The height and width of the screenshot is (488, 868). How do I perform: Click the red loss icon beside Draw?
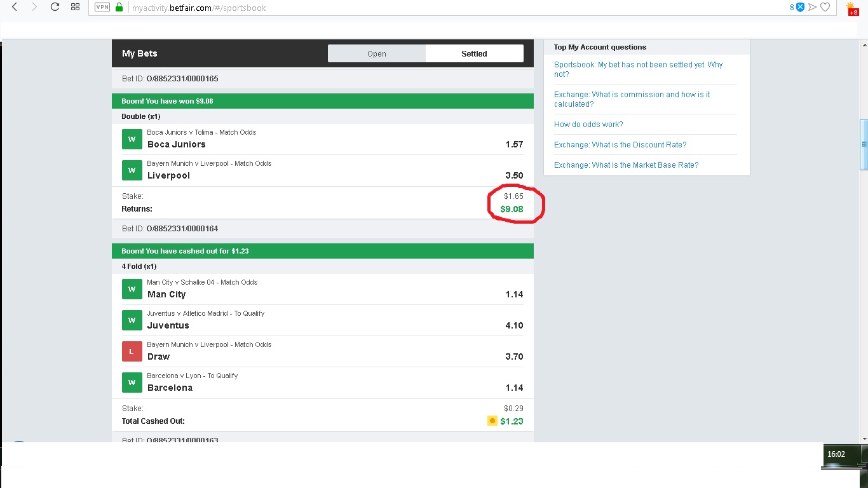coord(132,351)
